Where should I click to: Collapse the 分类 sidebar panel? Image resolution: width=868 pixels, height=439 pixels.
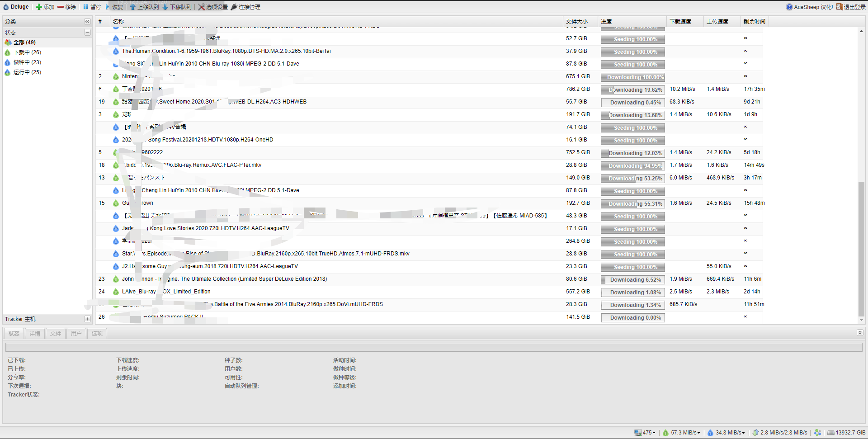[x=87, y=21]
